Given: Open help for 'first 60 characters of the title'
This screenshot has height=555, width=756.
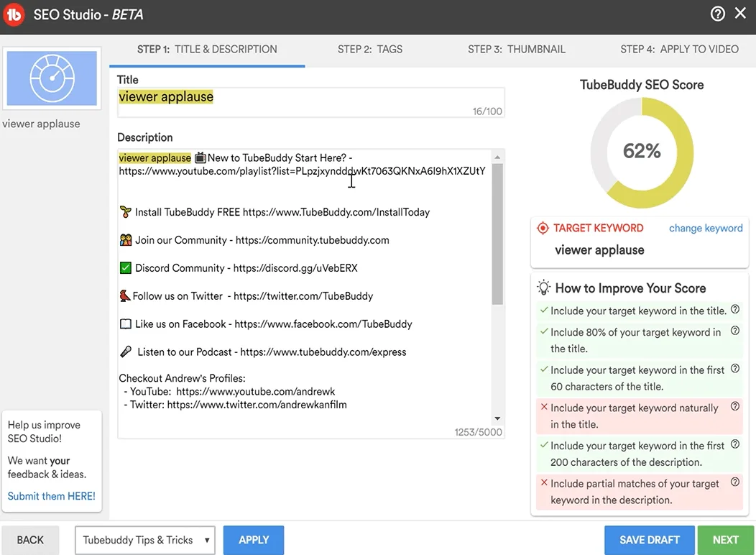Looking at the screenshot, I should [x=734, y=369].
